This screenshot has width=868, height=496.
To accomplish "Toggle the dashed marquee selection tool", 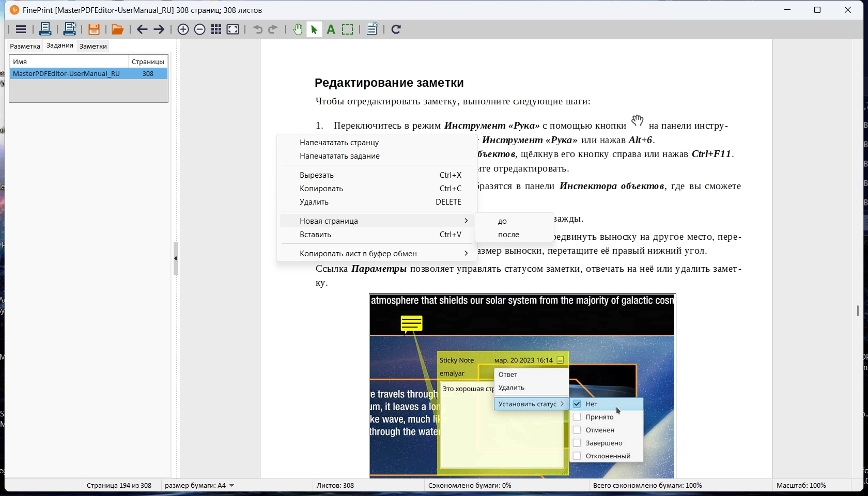I will click(348, 30).
